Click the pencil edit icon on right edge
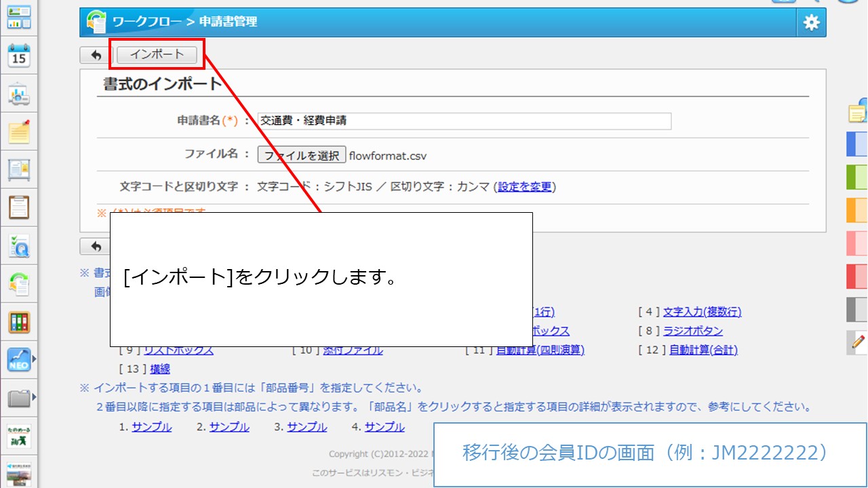Screen dimensions: 868x488 tap(859, 342)
